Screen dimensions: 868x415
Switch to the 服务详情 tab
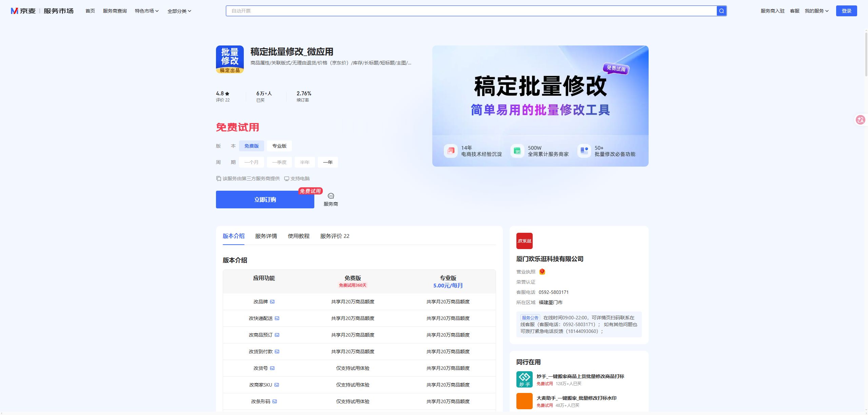[266, 236]
